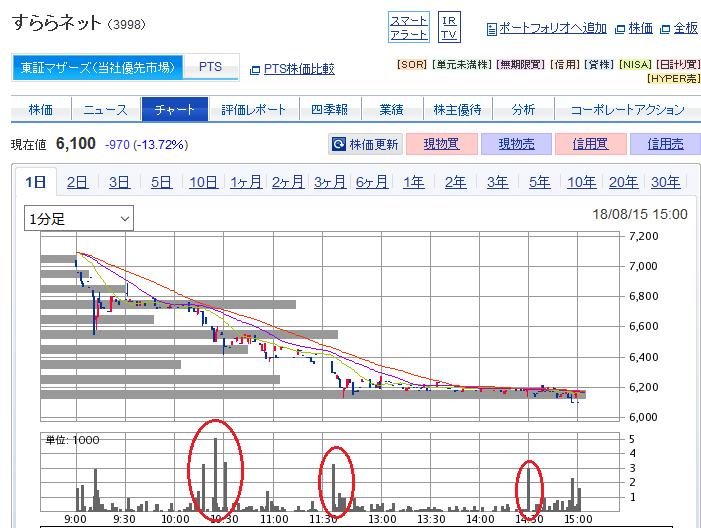Click the 信用買 margin buy button

589,144
